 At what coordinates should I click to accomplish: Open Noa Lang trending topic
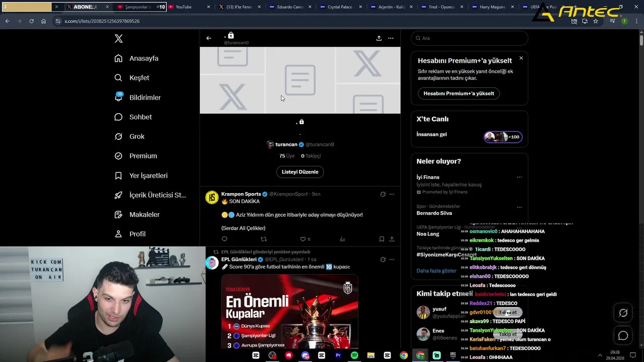428,234
